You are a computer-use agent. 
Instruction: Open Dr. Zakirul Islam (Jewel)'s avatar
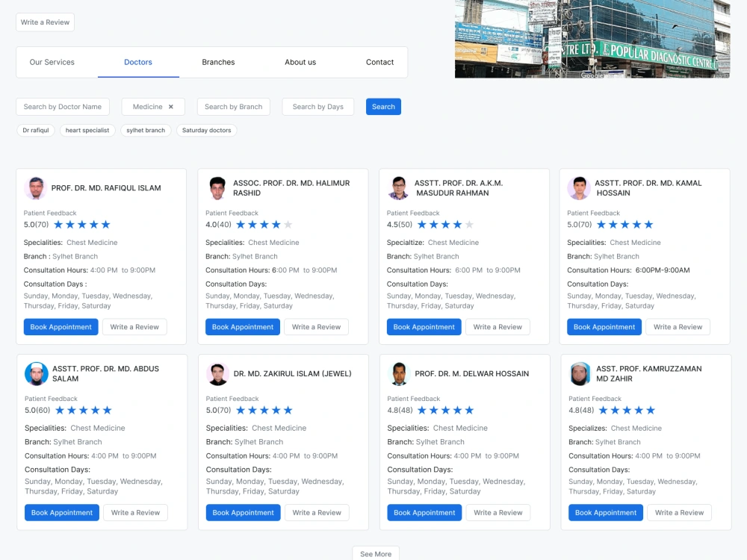click(x=217, y=374)
